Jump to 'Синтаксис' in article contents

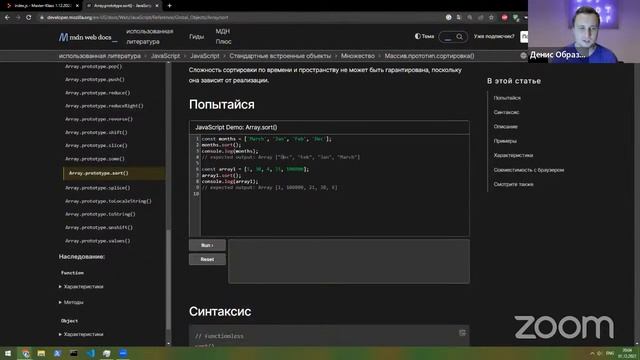tap(506, 112)
